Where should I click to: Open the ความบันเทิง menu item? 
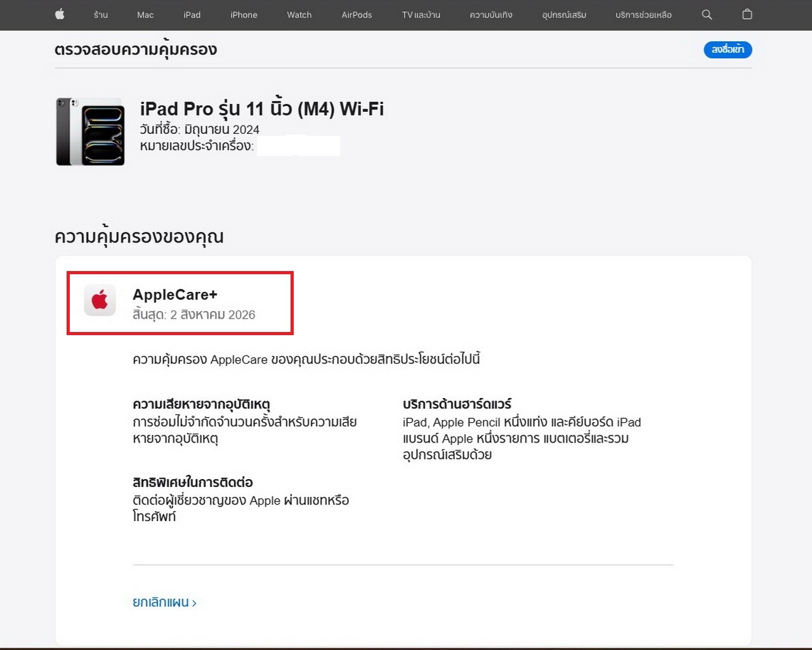(491, 15)
